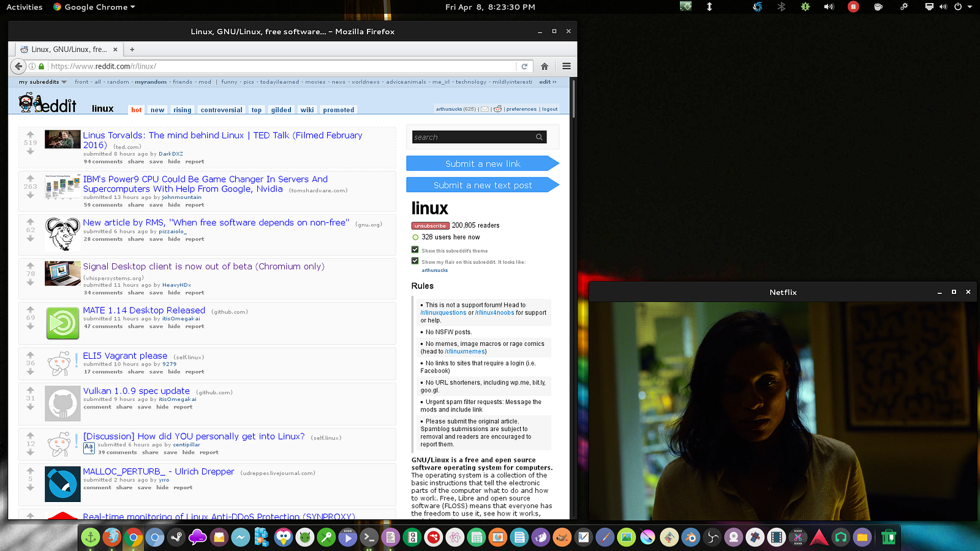Click "Submit a new link" button

point(482,163)
